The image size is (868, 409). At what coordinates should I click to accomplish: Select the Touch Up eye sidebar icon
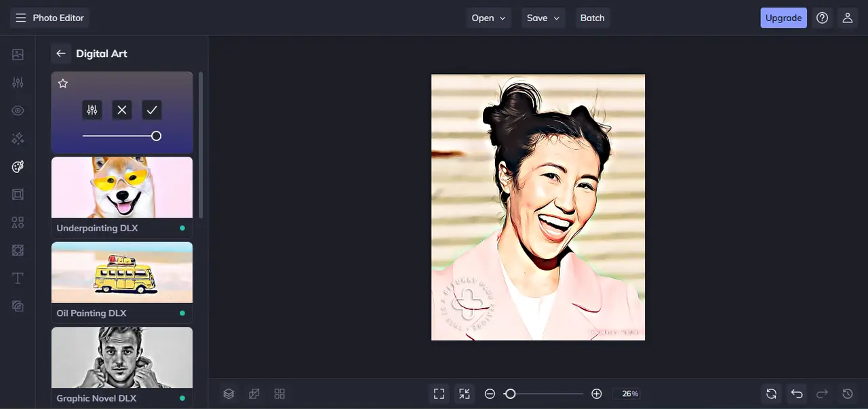pyautogui.click(x=18, y=111)
